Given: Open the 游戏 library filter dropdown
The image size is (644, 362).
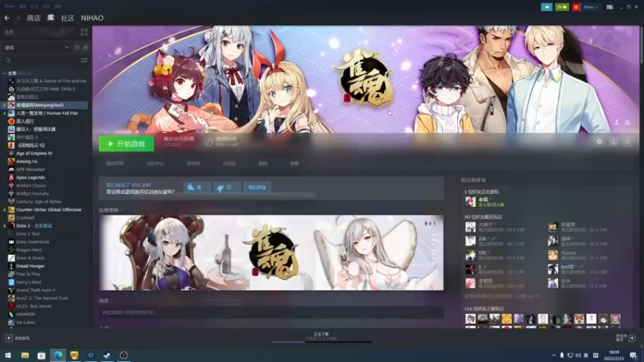Looking at the screenshot, I should 36,47.
